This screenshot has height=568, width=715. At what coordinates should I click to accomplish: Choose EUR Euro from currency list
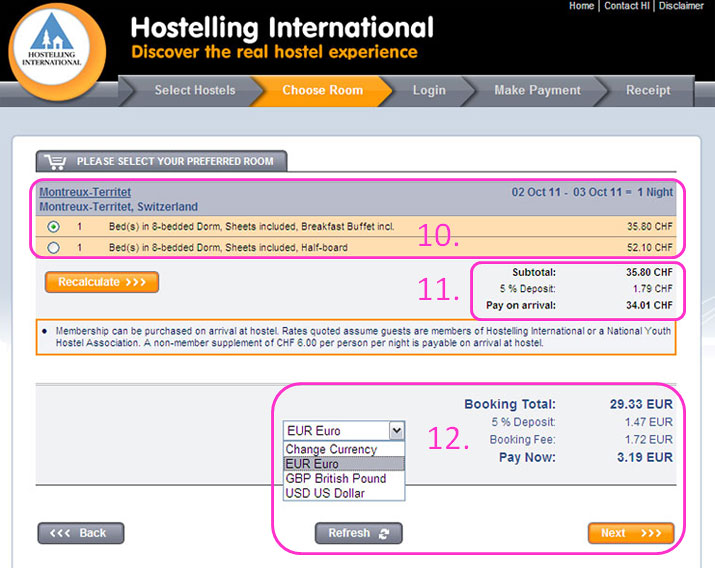[344, 464]
